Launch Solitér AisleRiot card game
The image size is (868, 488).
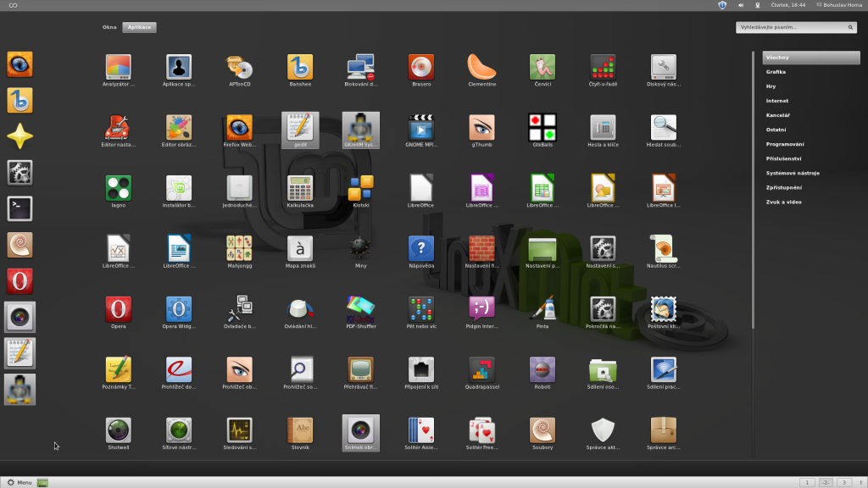coord(421,433)
